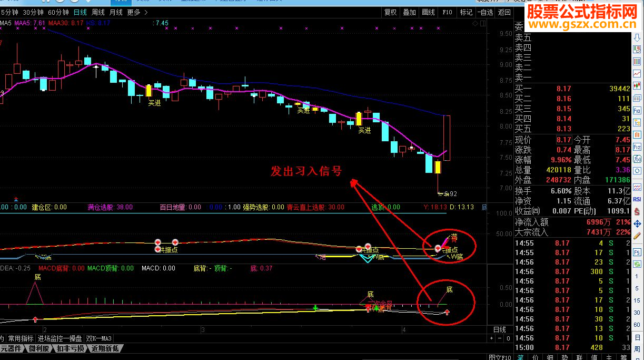The height and width of the screenshot is (360, 644).
Task: Select the 筹 tab in quote panel
Action: pyautogui.click(x=623, y=357)
